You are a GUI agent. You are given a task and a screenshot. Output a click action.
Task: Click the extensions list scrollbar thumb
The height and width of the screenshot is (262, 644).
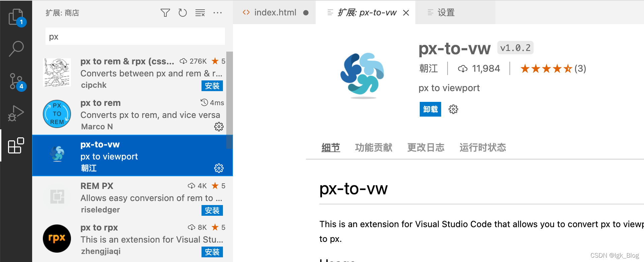229,100
